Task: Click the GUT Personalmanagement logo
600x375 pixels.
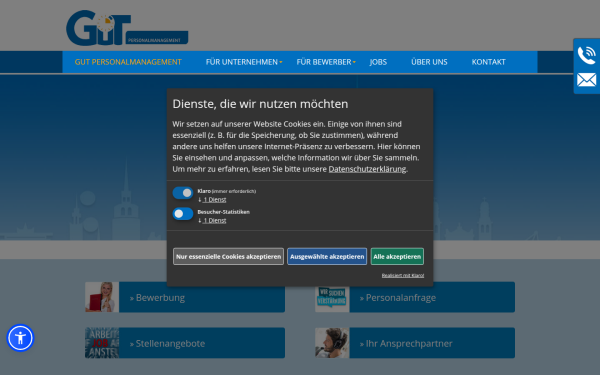Action: click(127, 28)
